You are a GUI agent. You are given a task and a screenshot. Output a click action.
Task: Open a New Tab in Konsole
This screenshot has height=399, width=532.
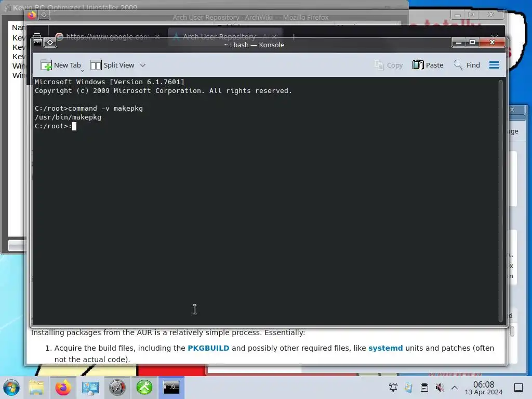(x=61, y=65)
